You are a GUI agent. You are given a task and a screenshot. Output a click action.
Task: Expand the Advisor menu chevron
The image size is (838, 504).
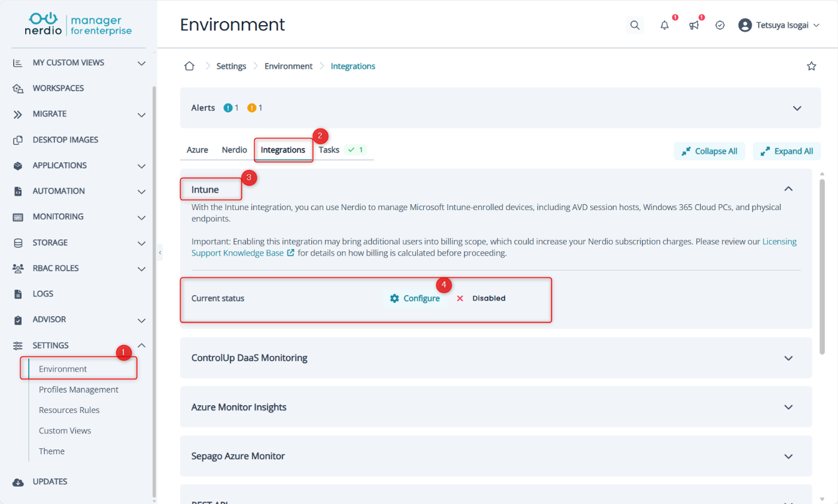pyautogui.click(x=141, y=320)
